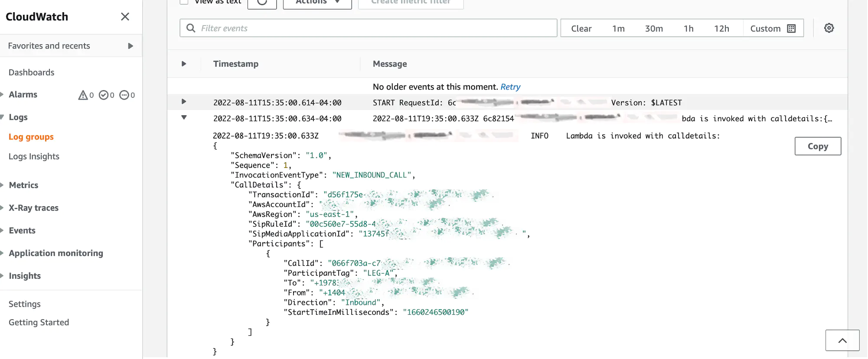Click Version: $LATEST text

(646, 103)
